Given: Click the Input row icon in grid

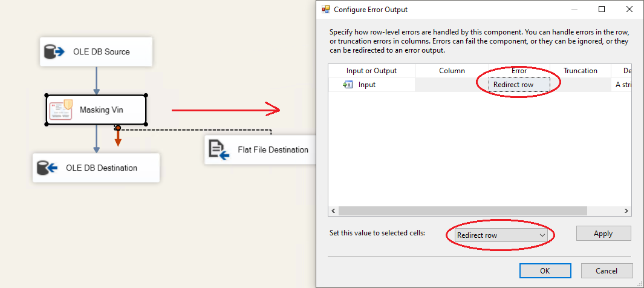Looking at the screenshot, I should (348, 85).
